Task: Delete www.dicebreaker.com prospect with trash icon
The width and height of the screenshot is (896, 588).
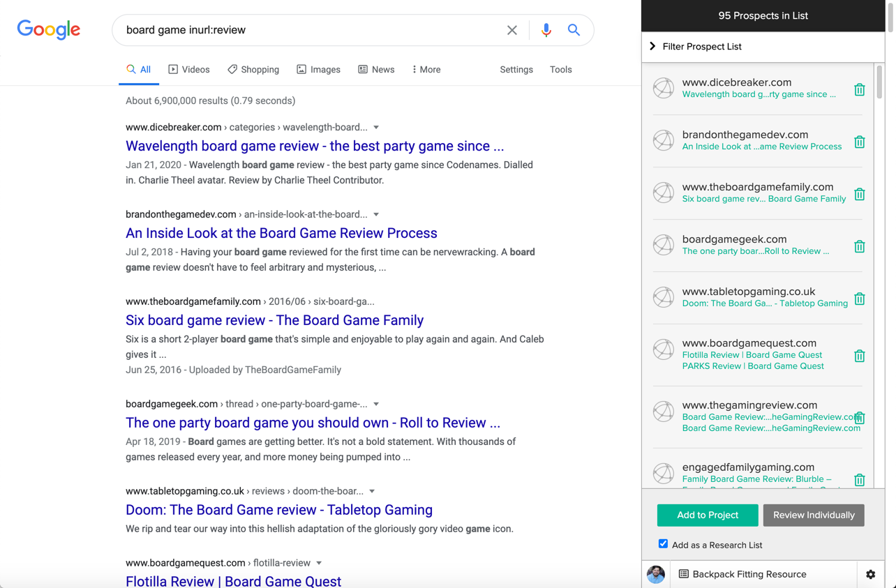Action: [x=859, y=90]
